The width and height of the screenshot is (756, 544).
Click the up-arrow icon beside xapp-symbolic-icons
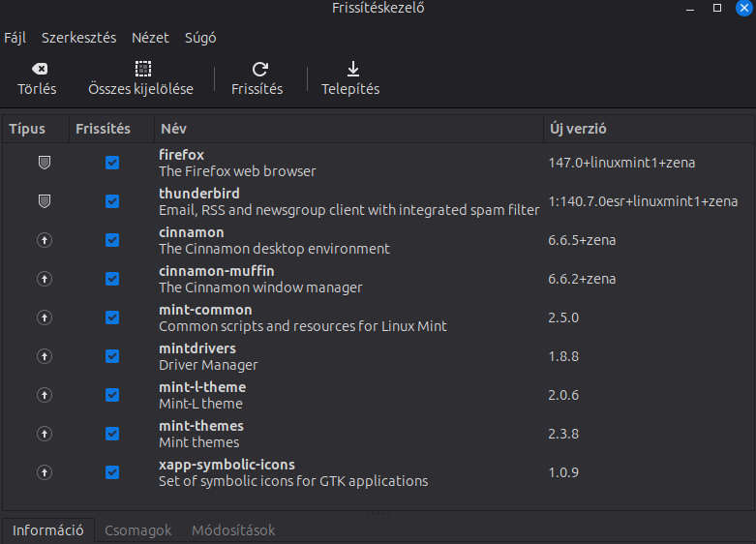[44, 472]
